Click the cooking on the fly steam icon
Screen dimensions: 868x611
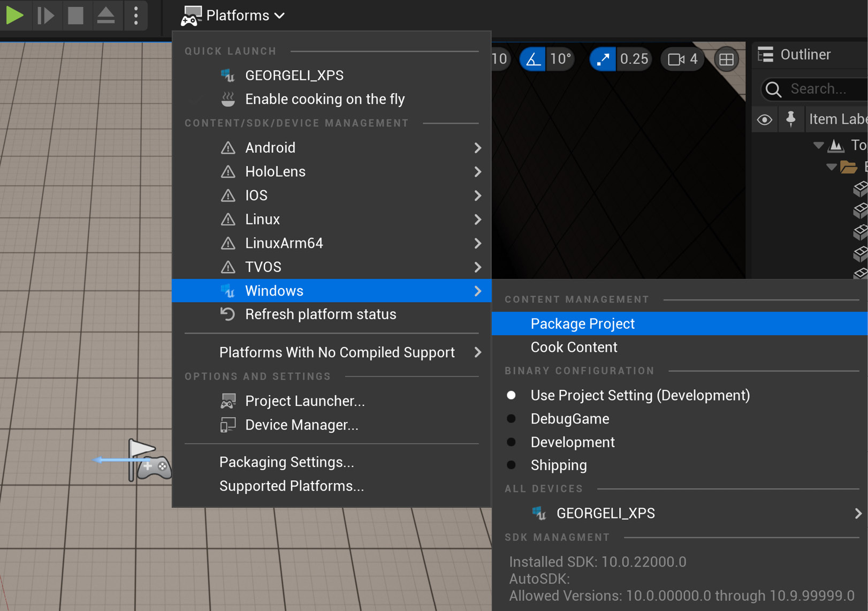228,99
